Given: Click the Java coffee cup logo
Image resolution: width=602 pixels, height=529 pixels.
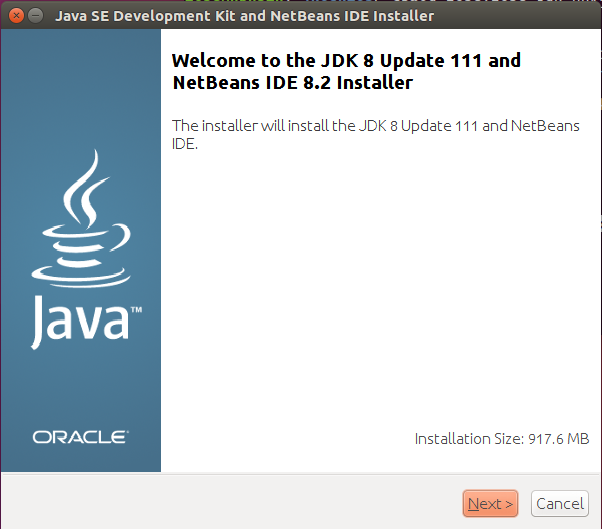Looking at the screenshot, I should (81, 218).
